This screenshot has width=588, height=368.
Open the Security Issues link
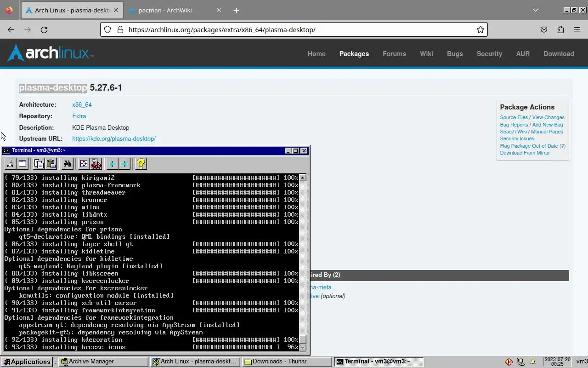click(517, 138)
